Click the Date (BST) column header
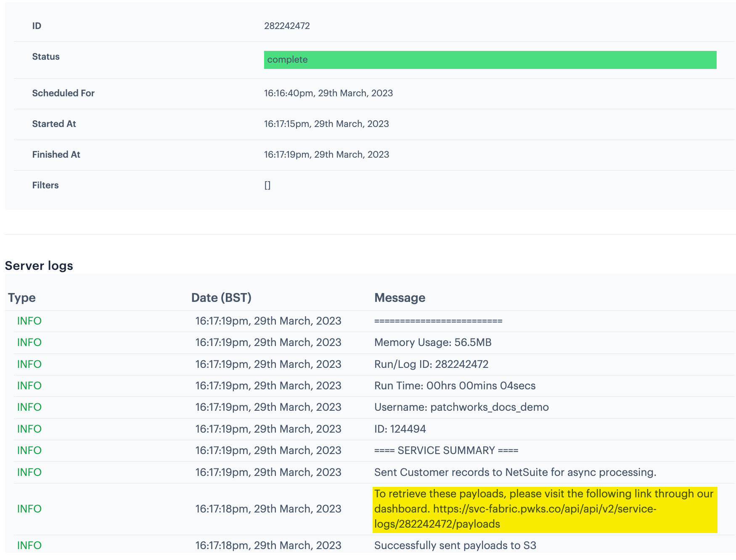The image size is (736, 560). [221, 298]
